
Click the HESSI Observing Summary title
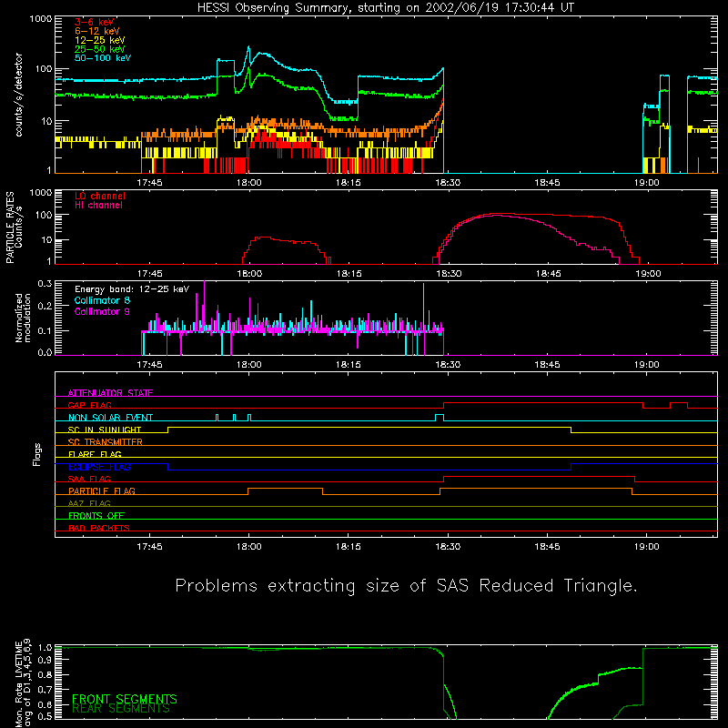(x=386, y=8)
